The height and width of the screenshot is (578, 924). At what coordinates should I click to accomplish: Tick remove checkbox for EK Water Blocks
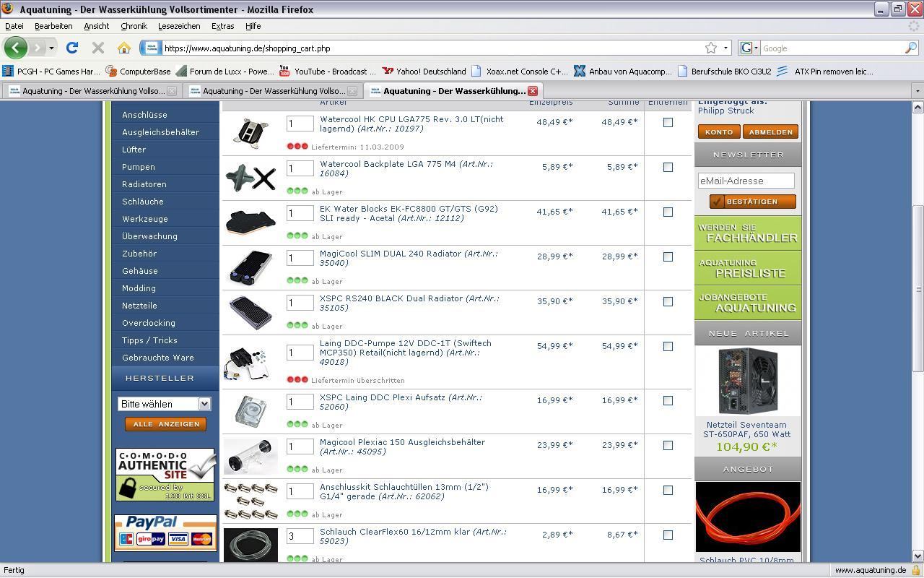point(668,212)
